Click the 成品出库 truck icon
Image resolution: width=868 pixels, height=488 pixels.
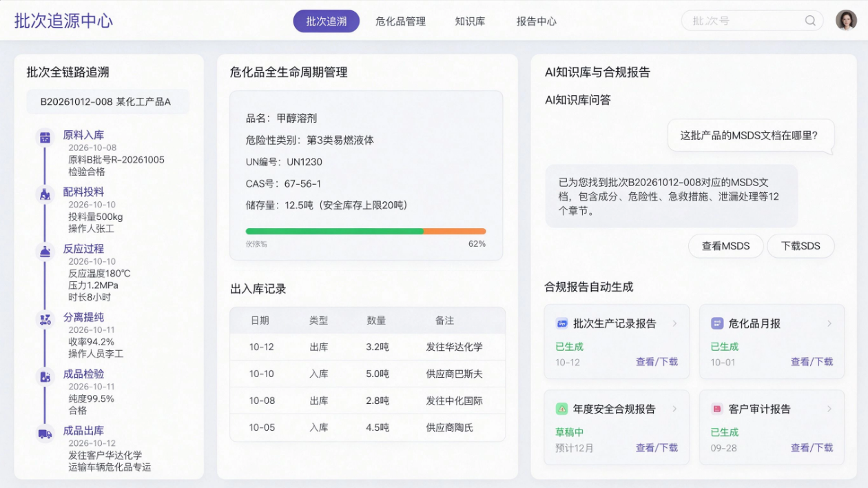click(45, 434)
